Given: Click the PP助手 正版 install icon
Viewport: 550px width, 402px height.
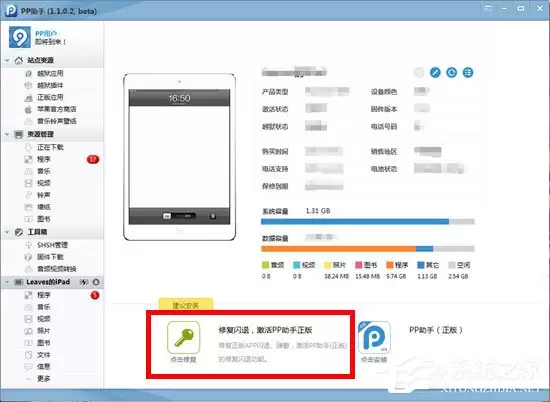Looking at the screenshot, I should click(374, 337).
